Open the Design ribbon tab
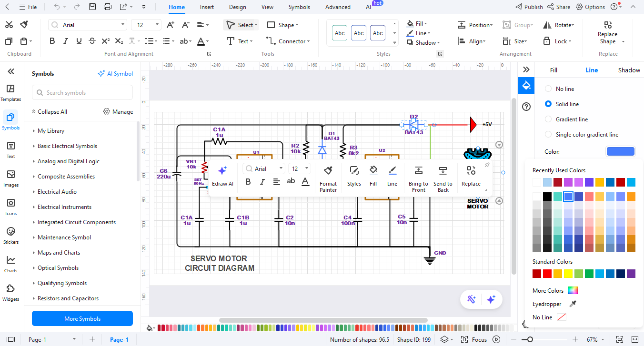Screen dimensions: 644x346 pyautogui.click(x=237, y=7)
